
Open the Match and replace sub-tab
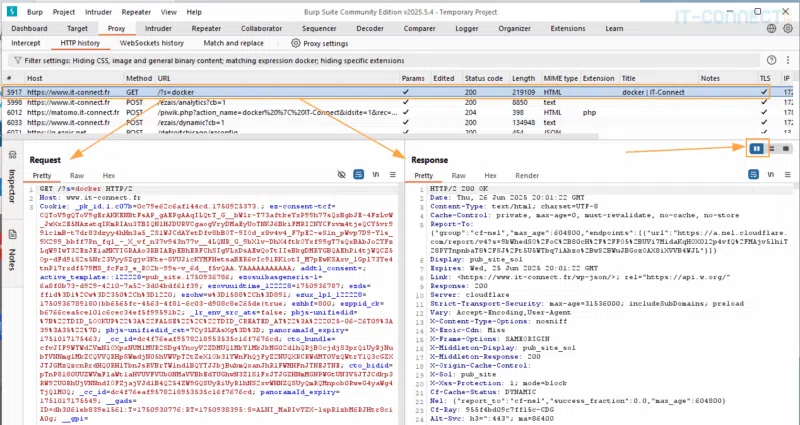(x=234, y=43)
